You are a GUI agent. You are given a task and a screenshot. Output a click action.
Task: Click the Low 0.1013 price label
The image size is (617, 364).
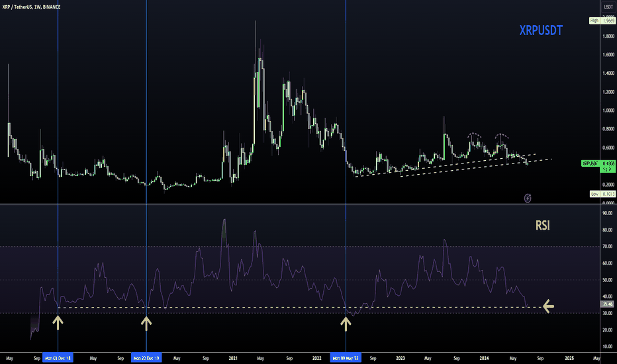pos(602,194)
